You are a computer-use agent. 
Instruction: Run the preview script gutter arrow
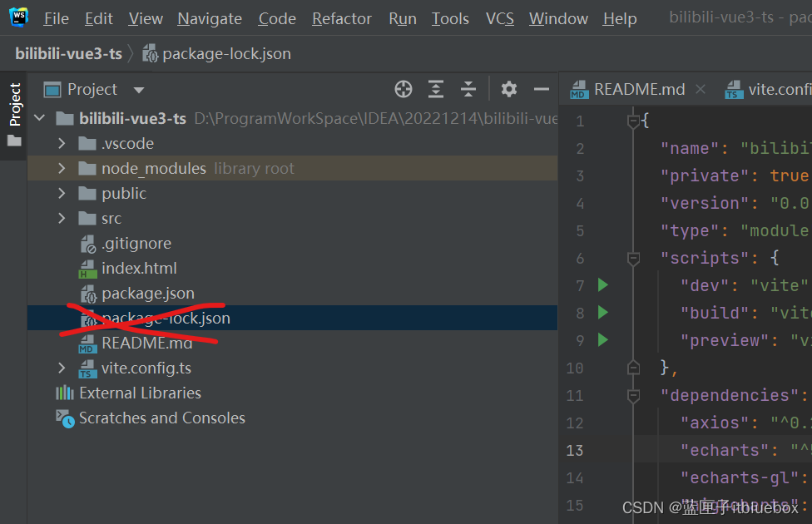point(603,340)
